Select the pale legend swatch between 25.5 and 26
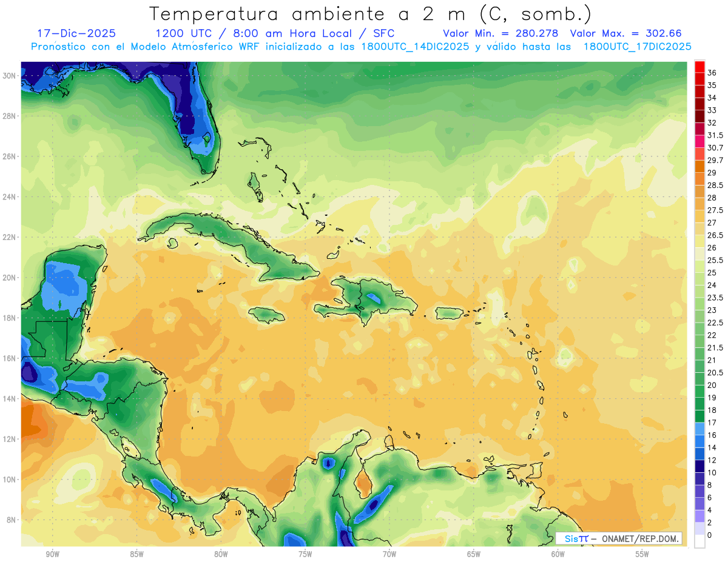 point(699,253)
